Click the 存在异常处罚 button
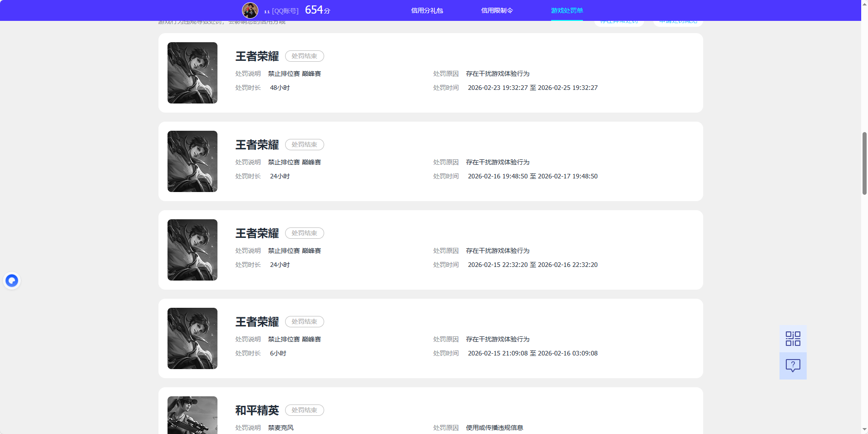The image size is (868, 434). point(619,20)
